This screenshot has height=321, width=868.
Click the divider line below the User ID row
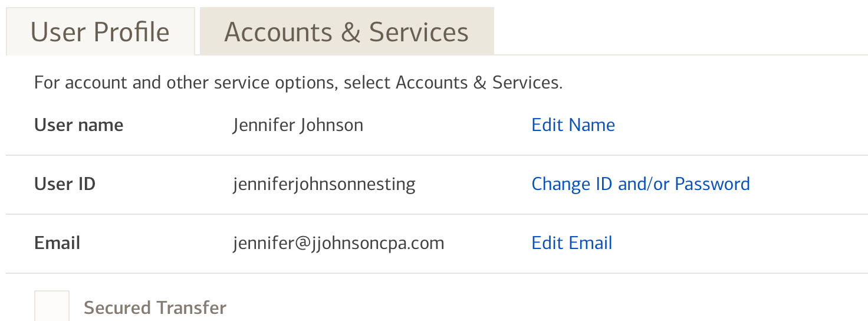[x=436, y=214]
